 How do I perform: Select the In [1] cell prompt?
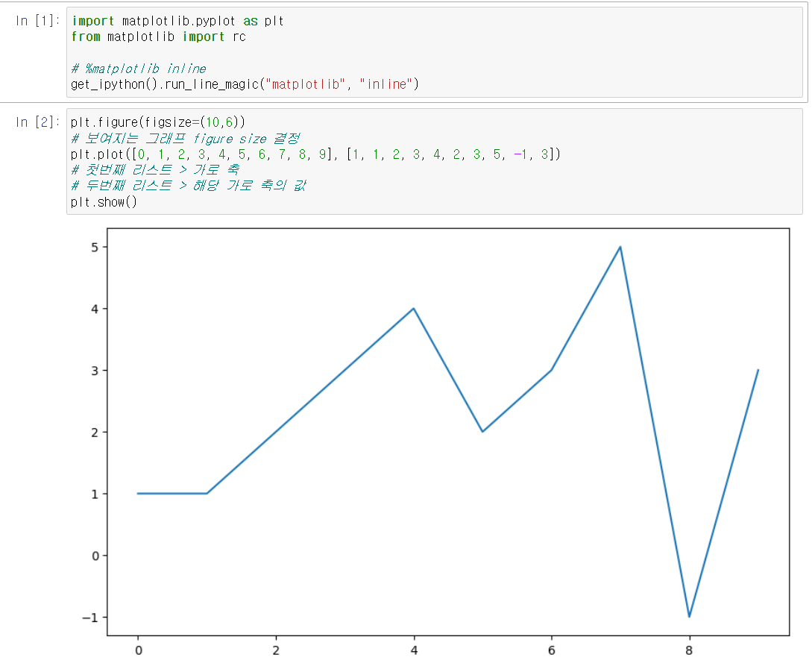[38, 21]
